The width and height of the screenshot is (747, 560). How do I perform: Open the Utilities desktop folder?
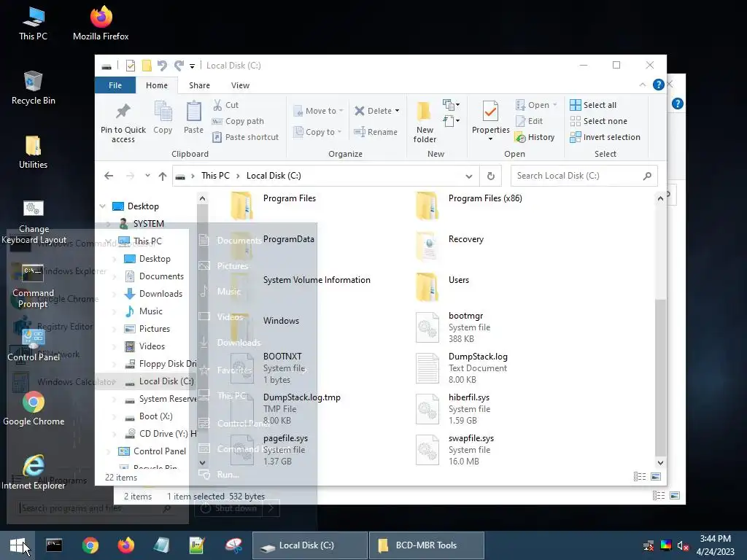point(33,152)
